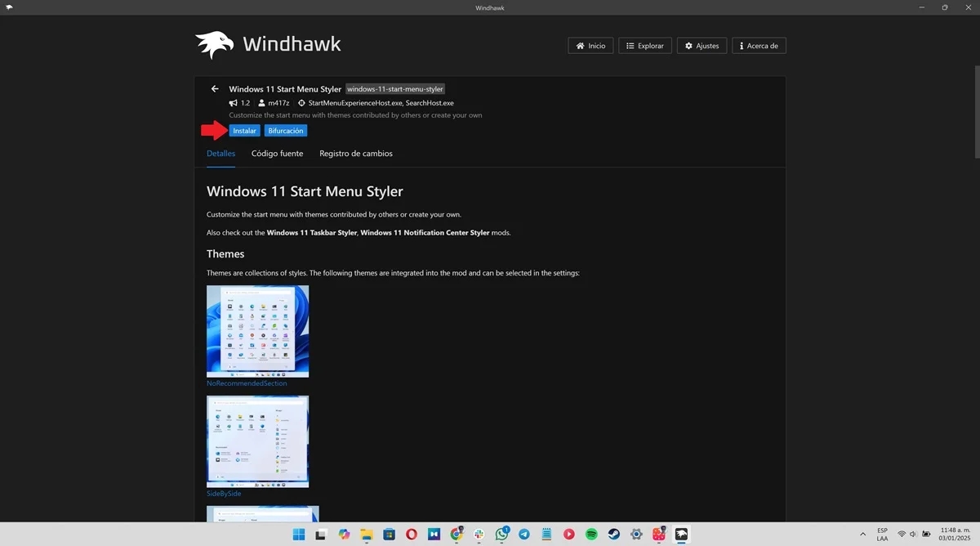Image resolution: width=980 pixels, height=546 pixels.
Task: Click the Explorar mods icon
Action: [630, 45]
